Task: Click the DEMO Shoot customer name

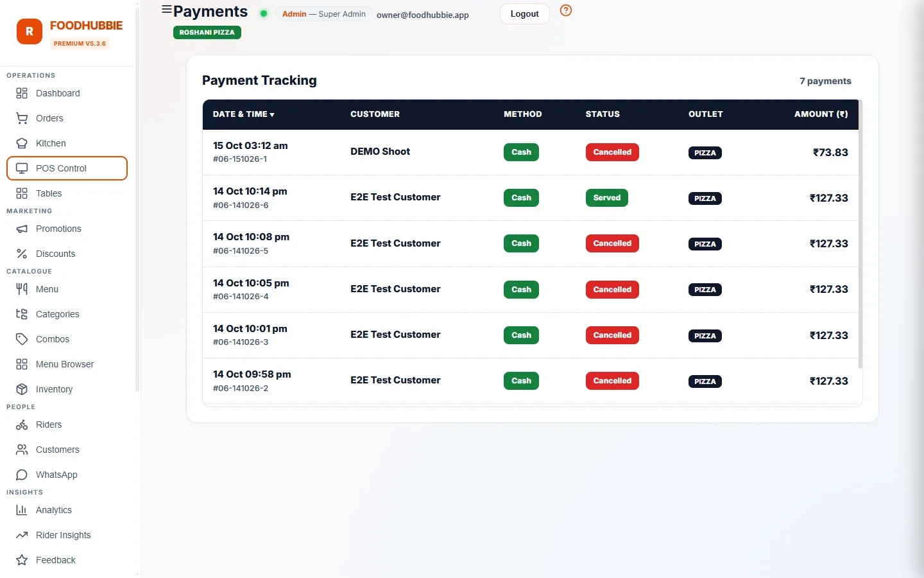Action: pyautogui.click(x=381, y=152)
